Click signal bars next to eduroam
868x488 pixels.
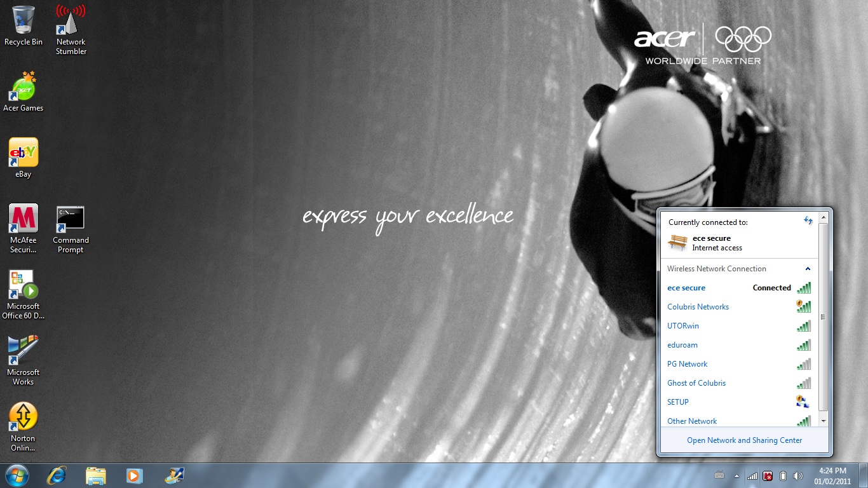[x=804, y=345]
